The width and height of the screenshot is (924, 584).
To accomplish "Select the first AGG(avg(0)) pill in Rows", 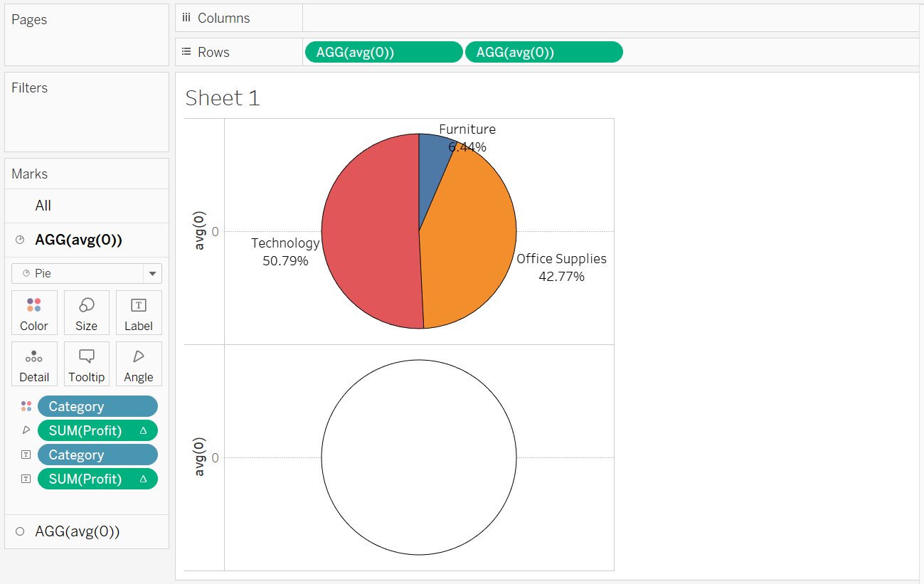I will (383, 52).
